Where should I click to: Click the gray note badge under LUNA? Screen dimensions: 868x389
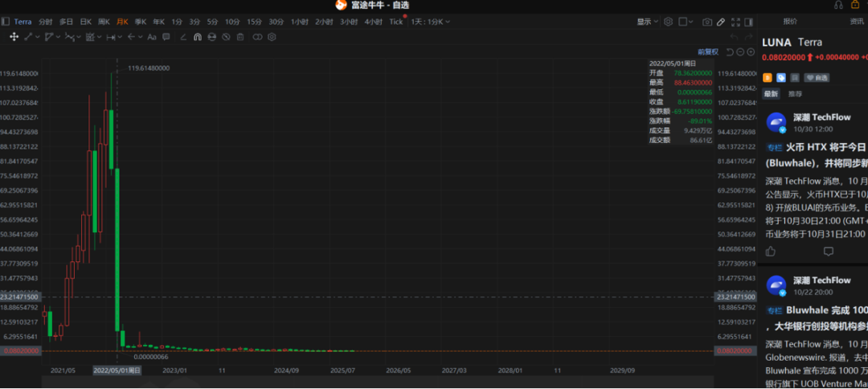795,77
